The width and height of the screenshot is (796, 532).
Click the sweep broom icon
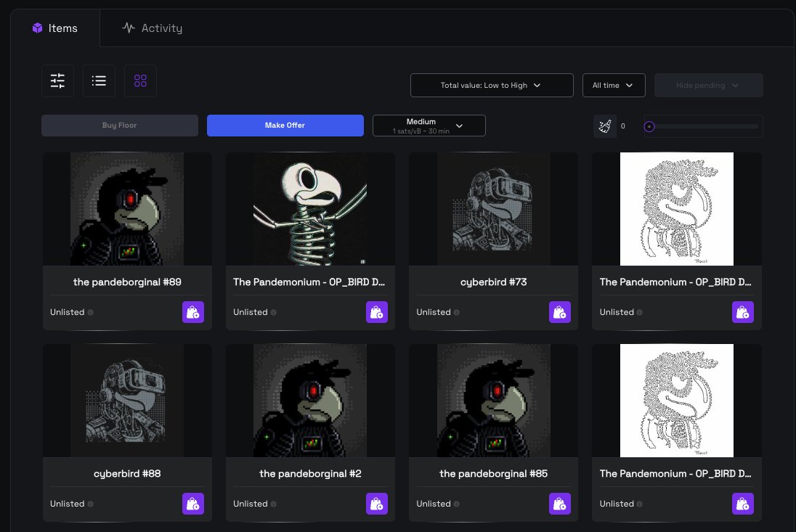point(605,126)
